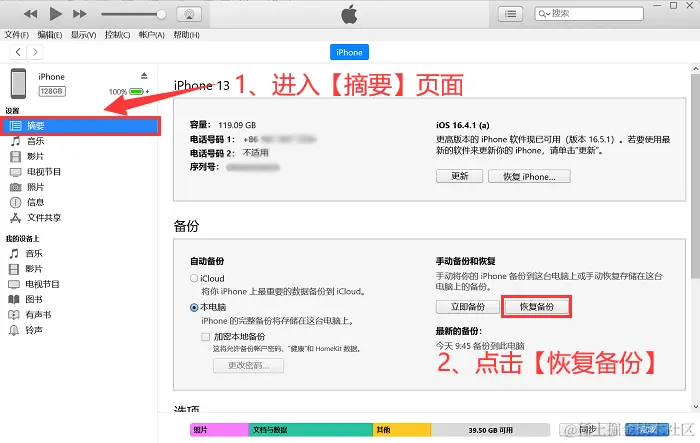Open the AirPlay output button

(x=189, y=14)
